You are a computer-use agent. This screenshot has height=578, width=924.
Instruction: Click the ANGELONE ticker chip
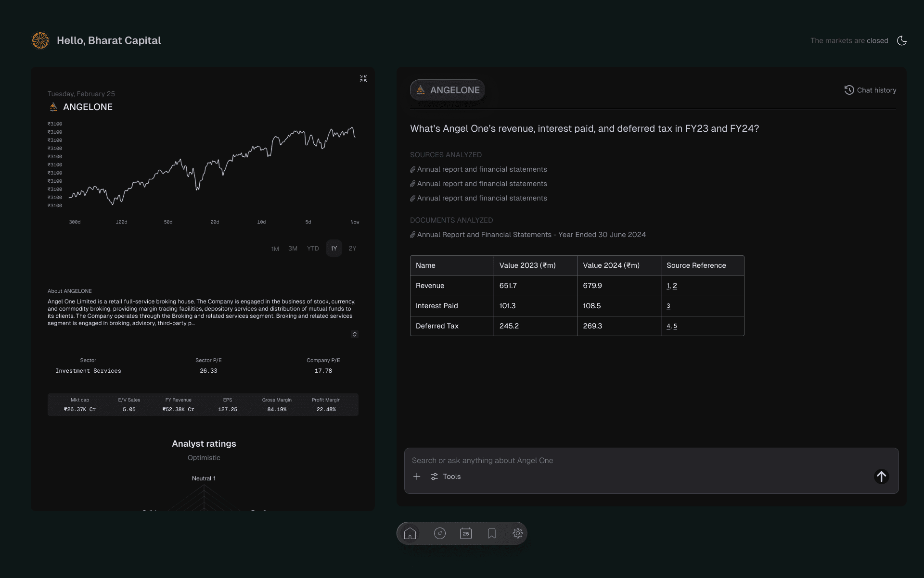448,90
